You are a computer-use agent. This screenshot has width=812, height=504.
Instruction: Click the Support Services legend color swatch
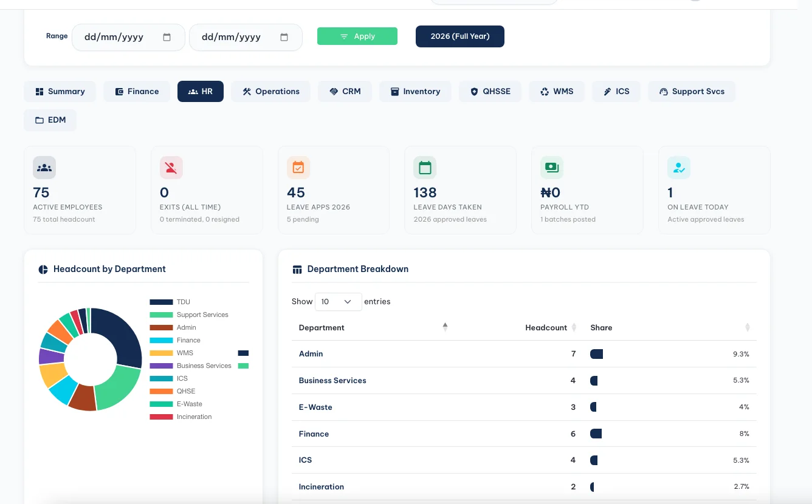(x=162, y=315)
